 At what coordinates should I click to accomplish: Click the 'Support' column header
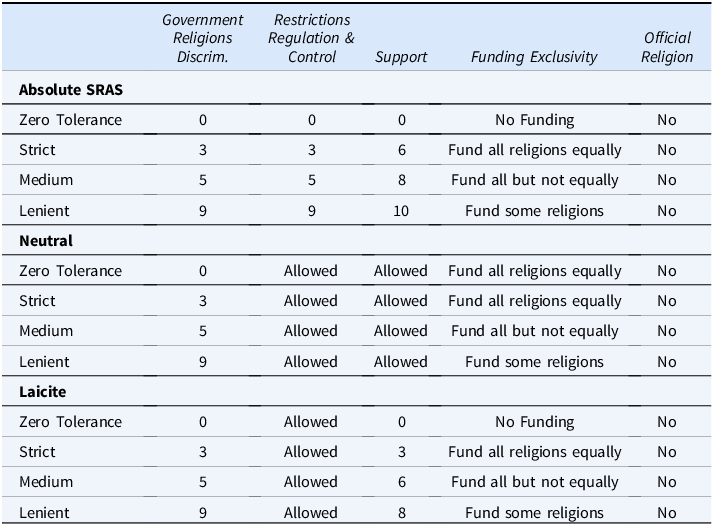pyautogui.click(x=400, y=57)
